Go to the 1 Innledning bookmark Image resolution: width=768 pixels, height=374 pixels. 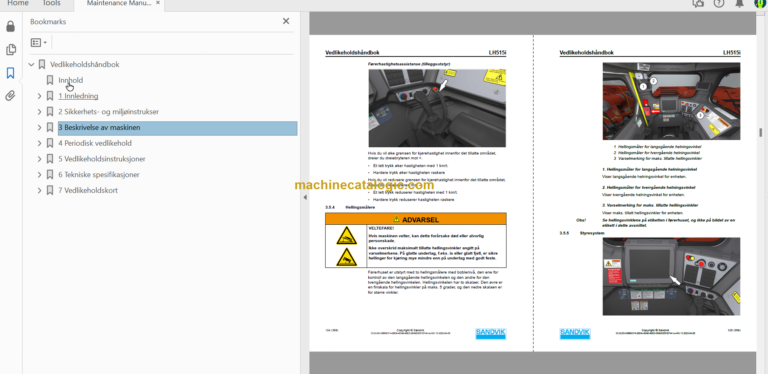[x=78, y=96]
